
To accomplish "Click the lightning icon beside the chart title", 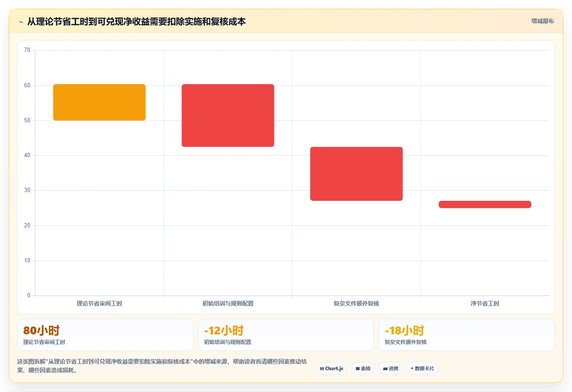I will click(21, 22).
